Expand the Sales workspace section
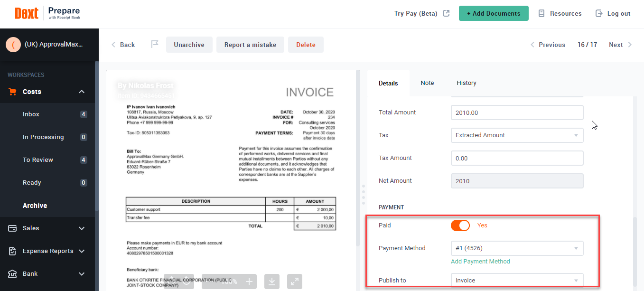 point(82,228)
